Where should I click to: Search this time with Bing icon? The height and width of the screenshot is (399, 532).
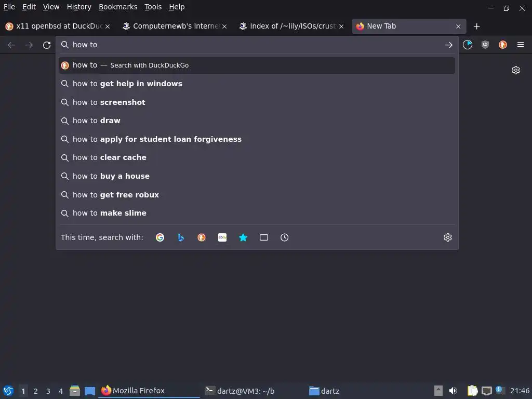[x=181, y=237]
